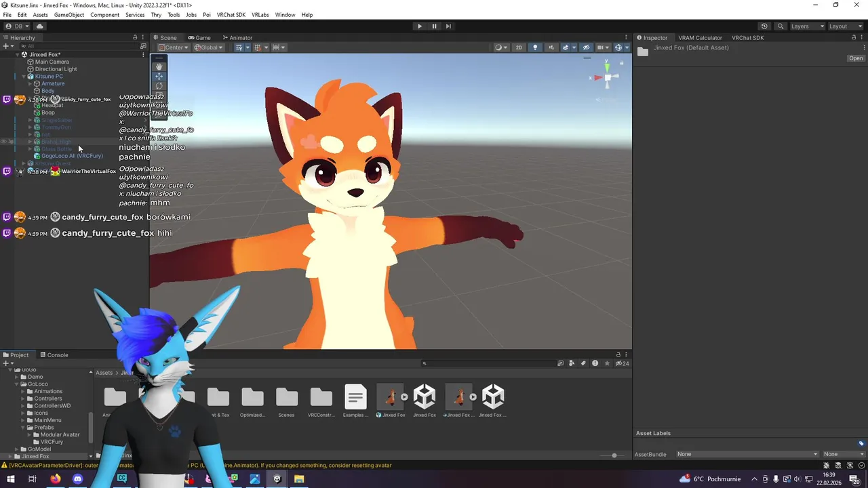
Task: Toggle visibility eye for Blahaj_High
Action: (x=4, y=142)
